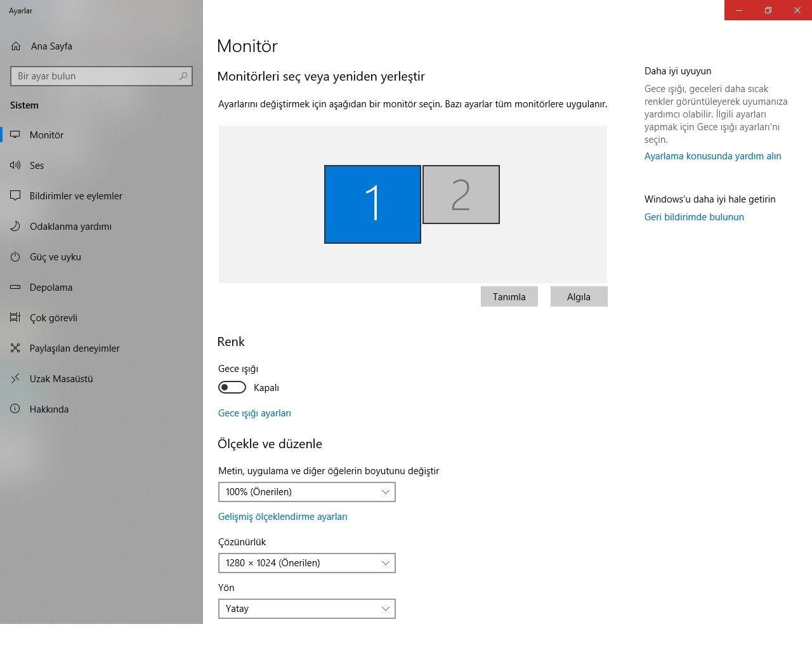Click Geri bildirimde bulunun link

[694, 217]
